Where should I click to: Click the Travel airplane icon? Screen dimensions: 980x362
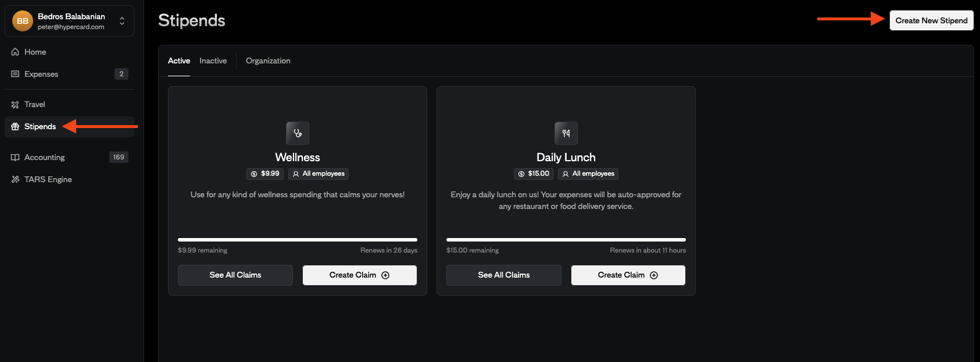(x=15, y=105)
